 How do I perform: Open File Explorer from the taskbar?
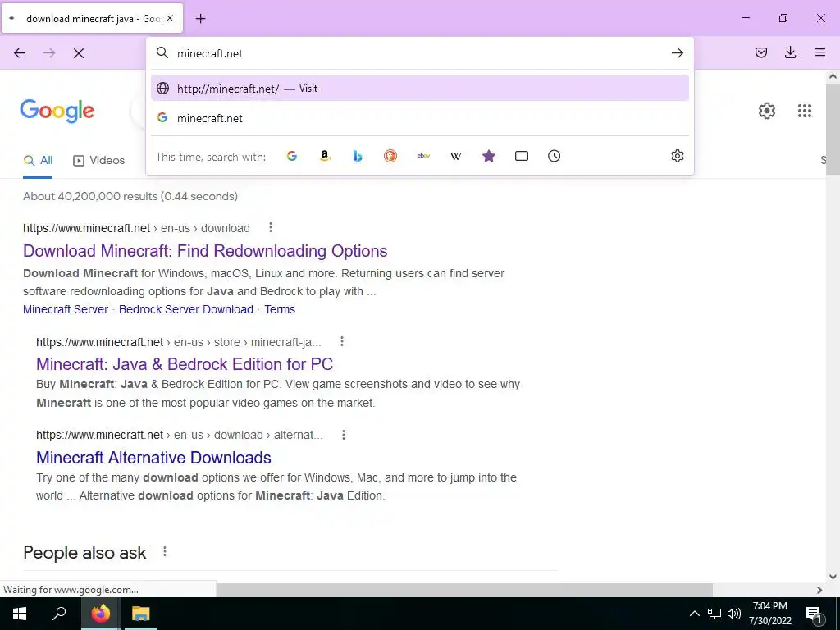[x=141, y=614]
